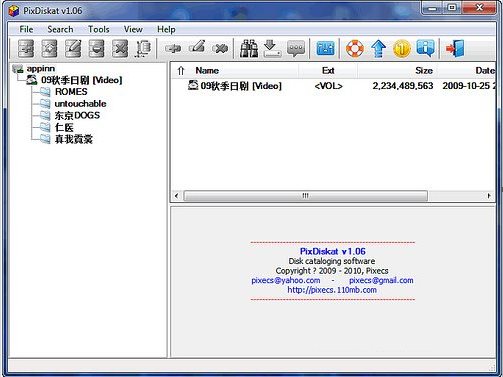Click the update disk gear toolbar icon
The width and height of the screenshot is (503, 377).
49,49
